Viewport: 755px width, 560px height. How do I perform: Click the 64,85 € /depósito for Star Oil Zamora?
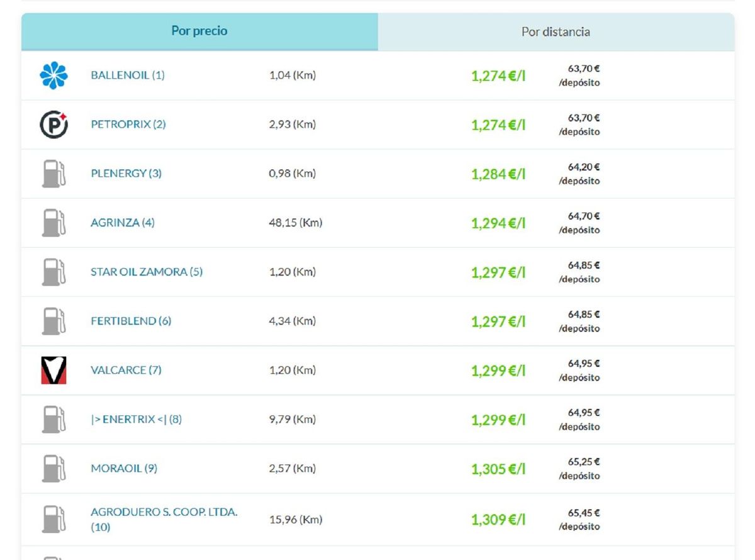[579, 272]
